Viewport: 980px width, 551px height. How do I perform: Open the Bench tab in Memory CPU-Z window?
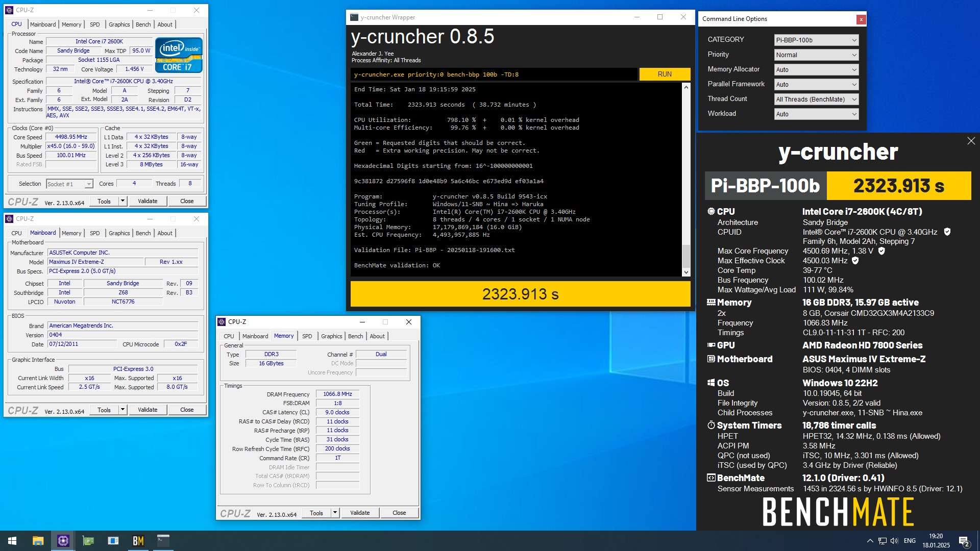356,336
